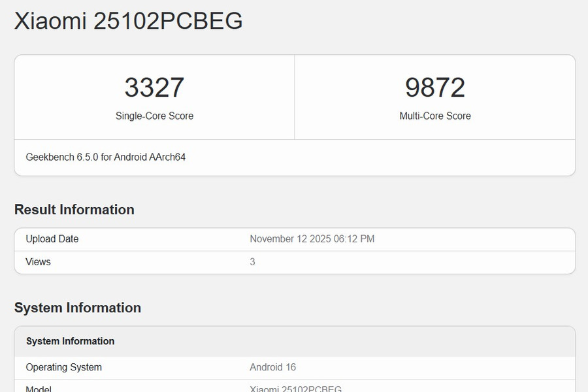
Task: Select the multi-core score 9872
Action: click(435, 87)
